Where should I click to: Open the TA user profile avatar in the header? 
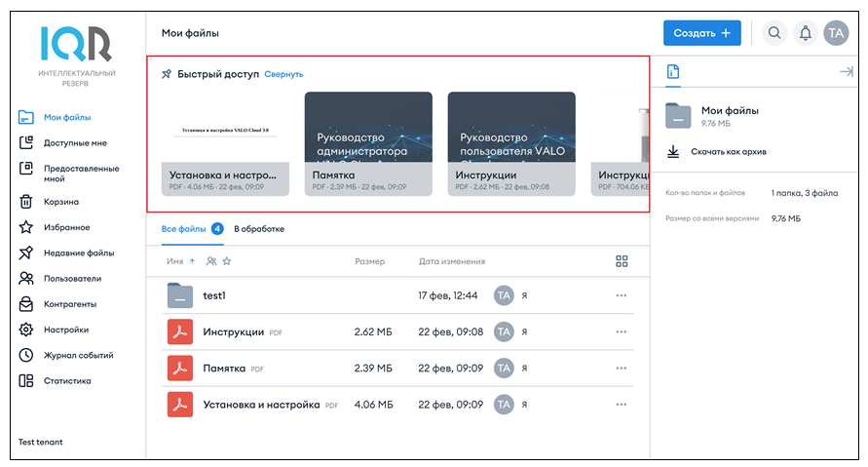836,33
